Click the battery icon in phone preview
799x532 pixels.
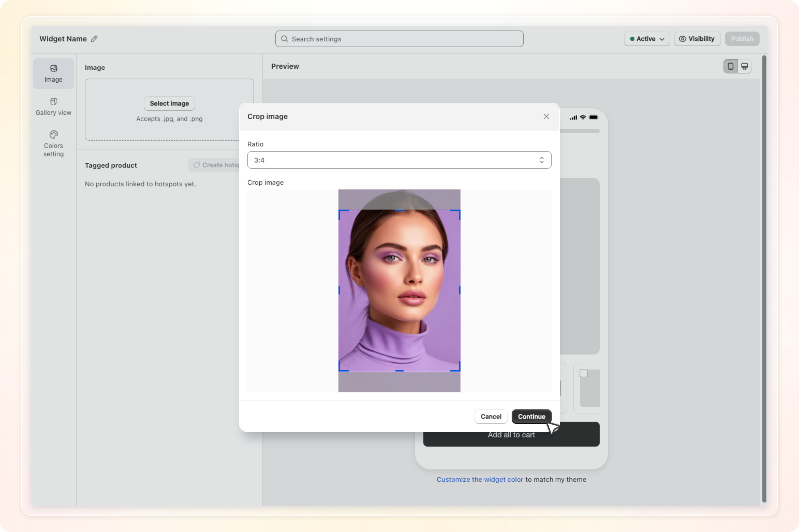[593, 117]
